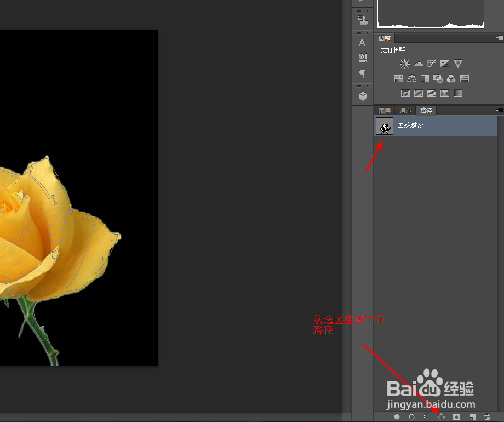Switch to the 图层 tab
Viewport: 504px width, 422px height.
(x=385, y=111)
